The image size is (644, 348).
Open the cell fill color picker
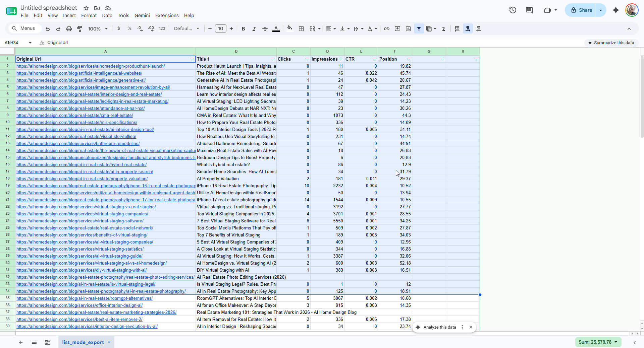point(290,29)
